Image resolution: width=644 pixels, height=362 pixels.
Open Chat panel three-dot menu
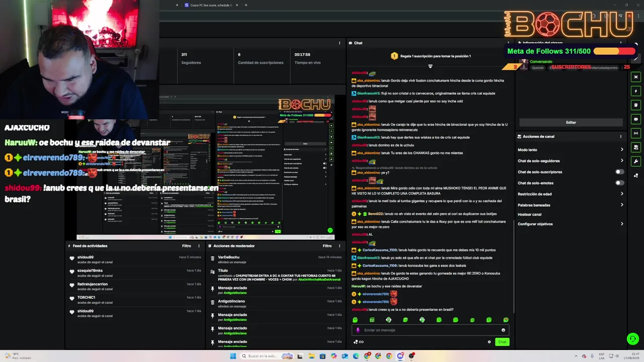coord(508,43)
